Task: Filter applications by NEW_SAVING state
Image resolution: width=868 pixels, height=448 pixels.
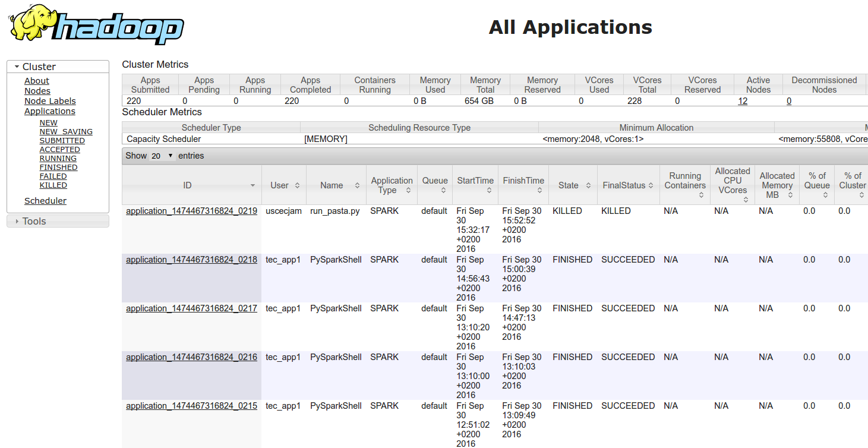Action: [x=66, y=132]
